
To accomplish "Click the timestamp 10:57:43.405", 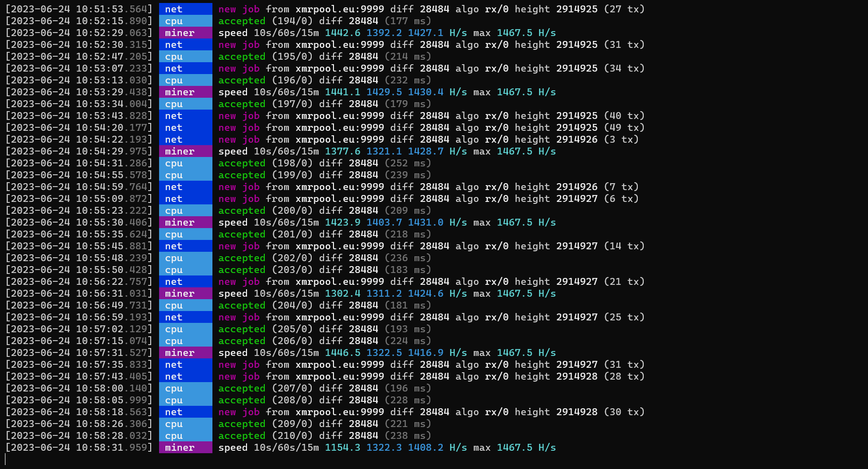I will tap(79, 376).
